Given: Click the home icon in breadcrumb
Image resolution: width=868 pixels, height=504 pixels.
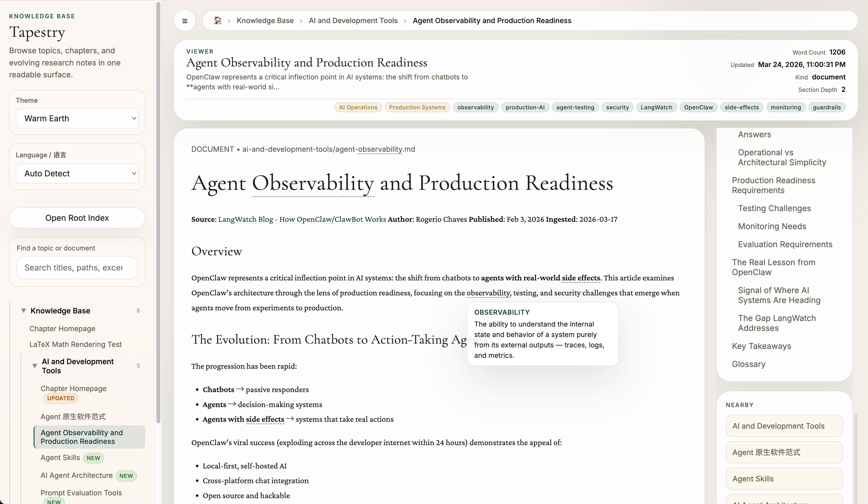Looking at the screenshot, I should (x=217, y=21).
